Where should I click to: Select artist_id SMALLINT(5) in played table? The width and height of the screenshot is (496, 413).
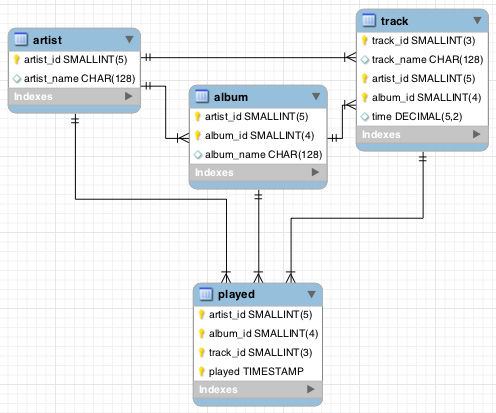pyautogui.click(x=261, y=314)
